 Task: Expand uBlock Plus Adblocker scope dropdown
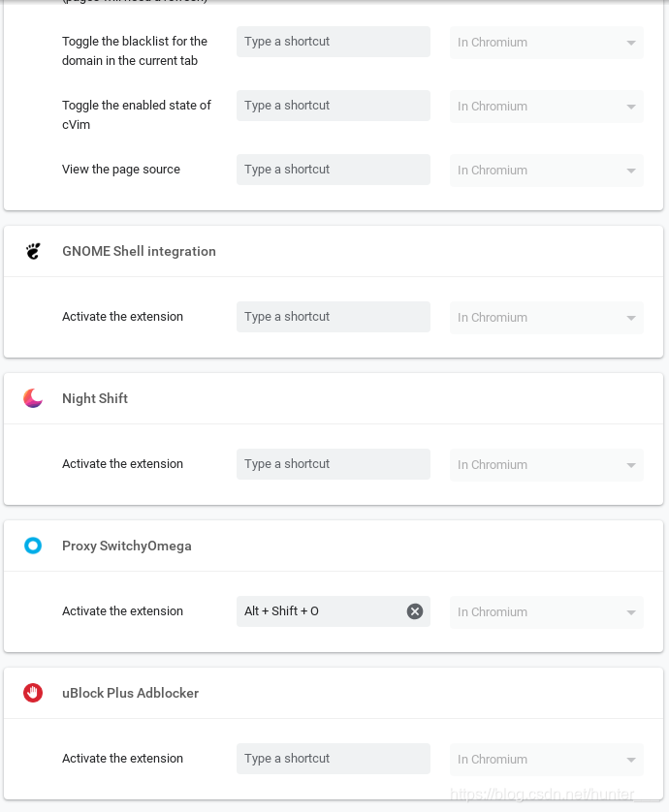547,759
